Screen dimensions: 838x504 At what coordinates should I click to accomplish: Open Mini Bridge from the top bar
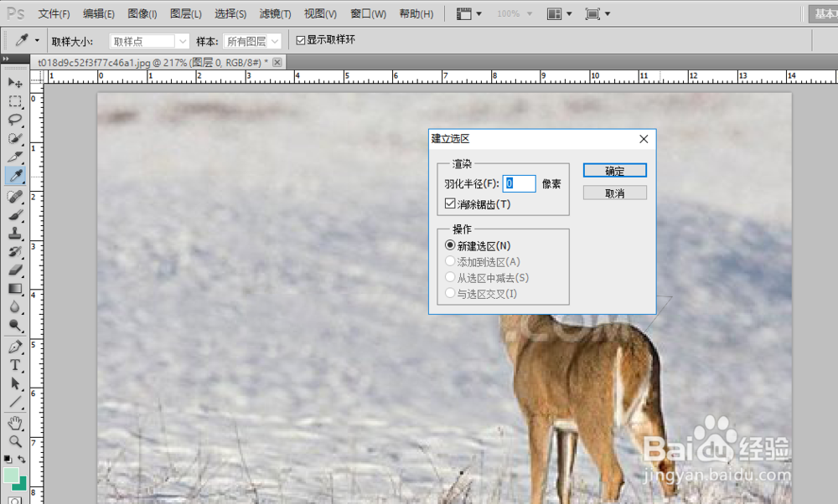point(464,14)
